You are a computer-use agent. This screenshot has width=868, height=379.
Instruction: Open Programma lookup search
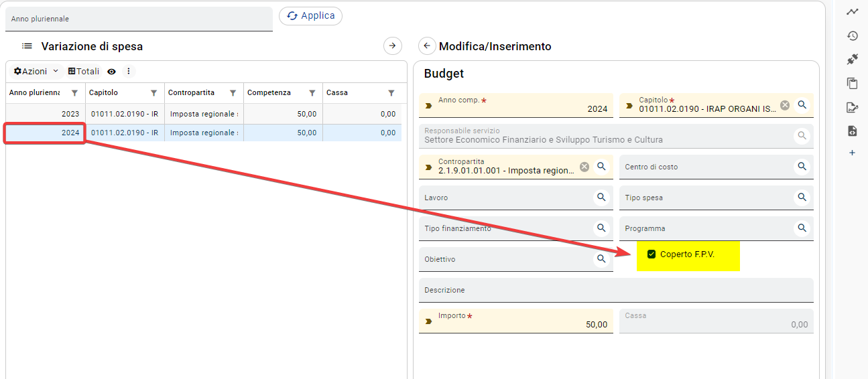click(x=802, y=228)
